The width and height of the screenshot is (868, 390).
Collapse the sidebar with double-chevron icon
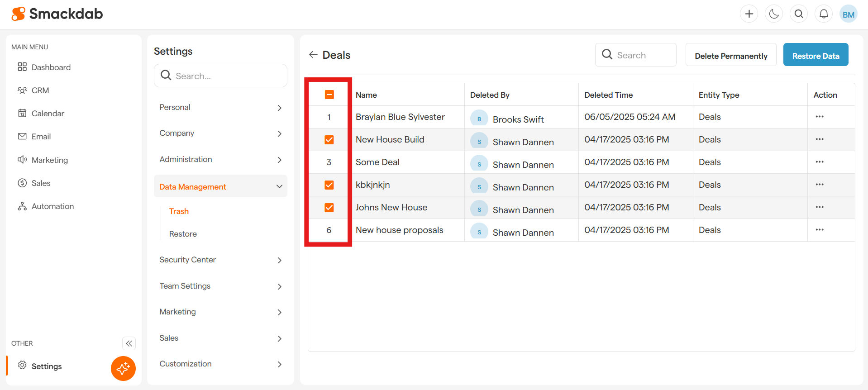click(129, 343)
